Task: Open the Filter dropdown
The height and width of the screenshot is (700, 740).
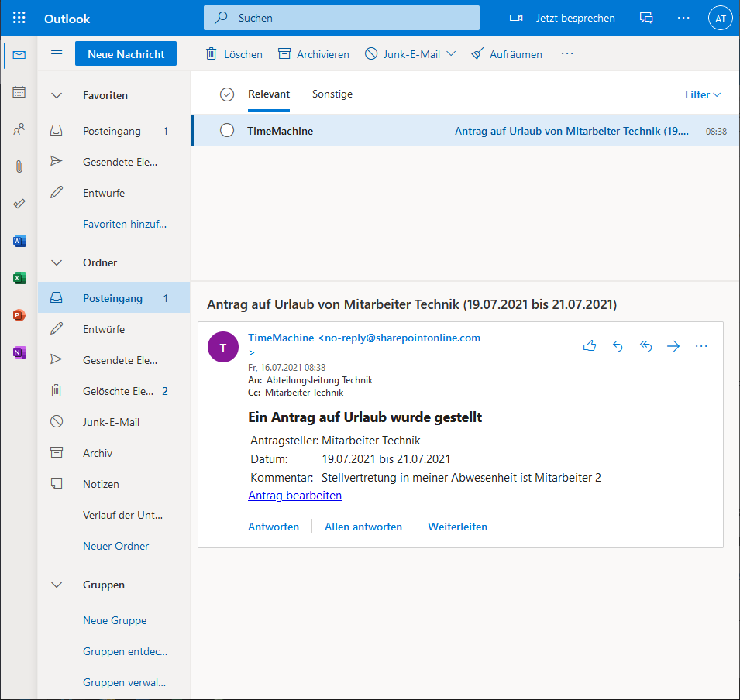Action: (702, 94)
